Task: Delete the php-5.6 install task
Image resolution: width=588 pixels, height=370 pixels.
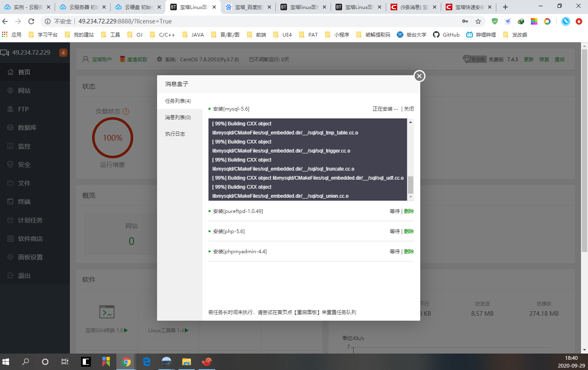Action: click(x=409, y=231)
